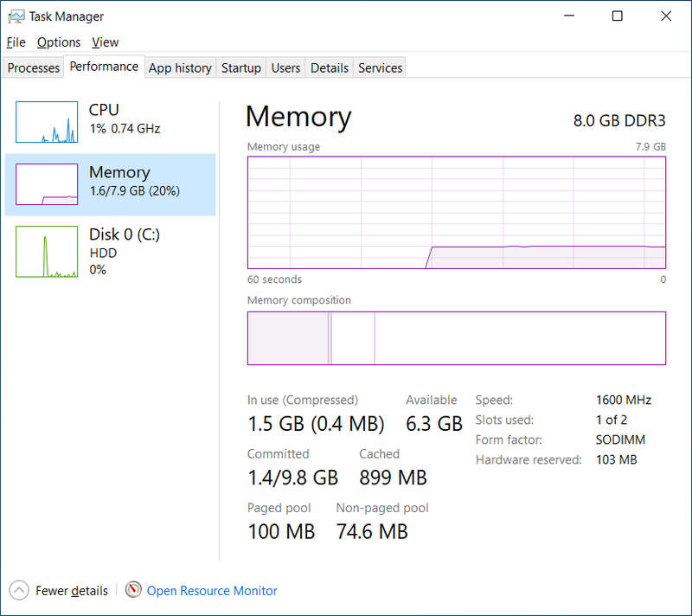Click the Fewer details arrow icon
Image resolution: width=692 pixels, height=616 pixels.
(x=19, y=590)
